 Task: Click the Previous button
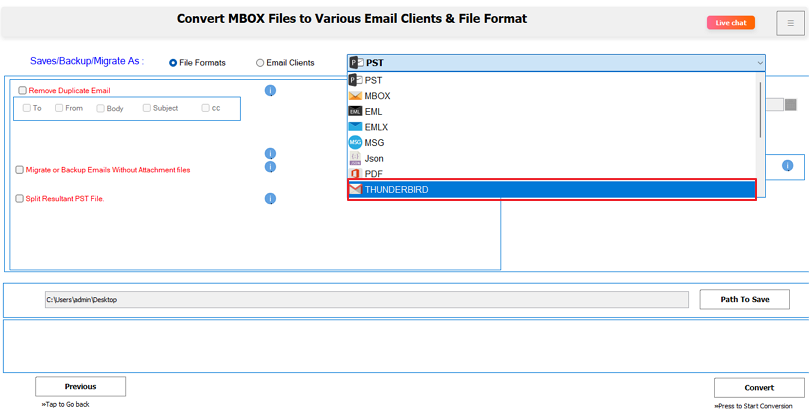(x=80, y=386)
